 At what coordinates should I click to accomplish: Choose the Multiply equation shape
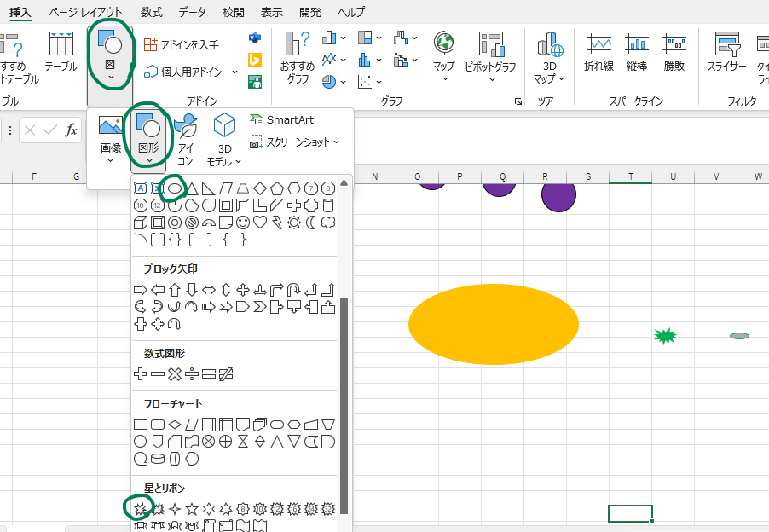coord(175,374)
